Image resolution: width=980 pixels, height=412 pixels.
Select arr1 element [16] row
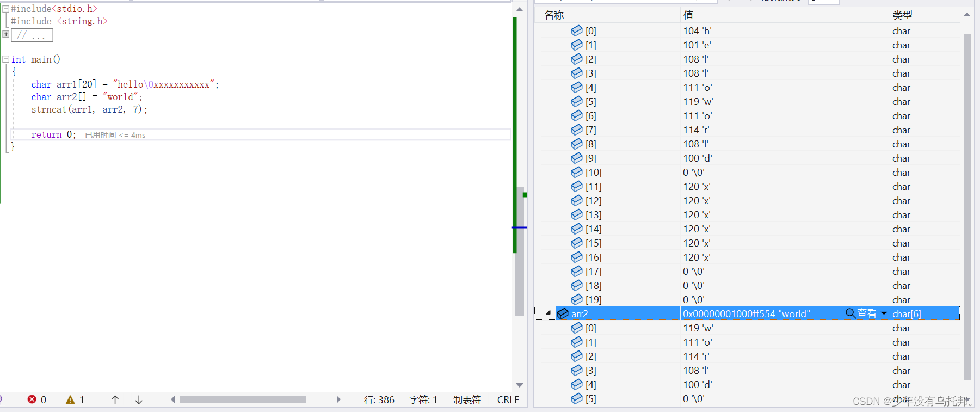click(747, 257)
